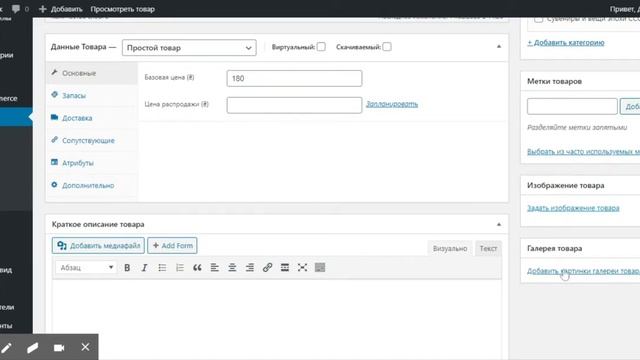Click the Базовая цена input field
The image size is (640, 360).
(x=294, y=78)
